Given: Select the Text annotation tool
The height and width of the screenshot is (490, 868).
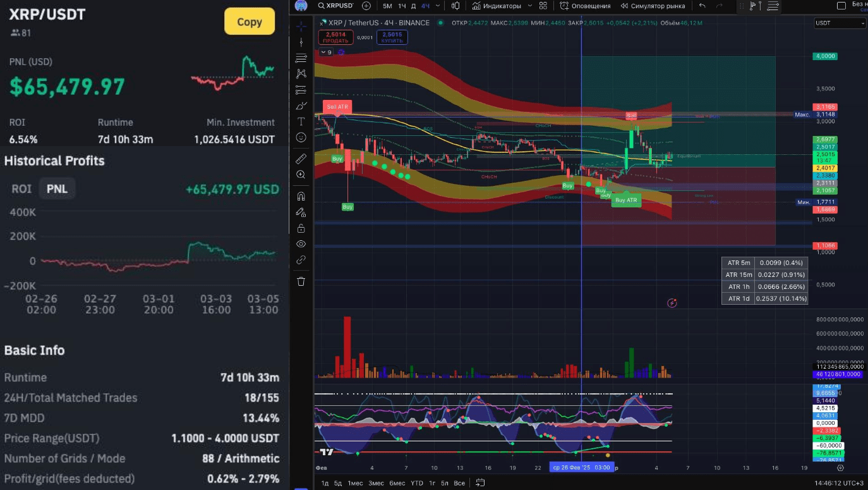Looking at the screenshot, I should [301, 121].
